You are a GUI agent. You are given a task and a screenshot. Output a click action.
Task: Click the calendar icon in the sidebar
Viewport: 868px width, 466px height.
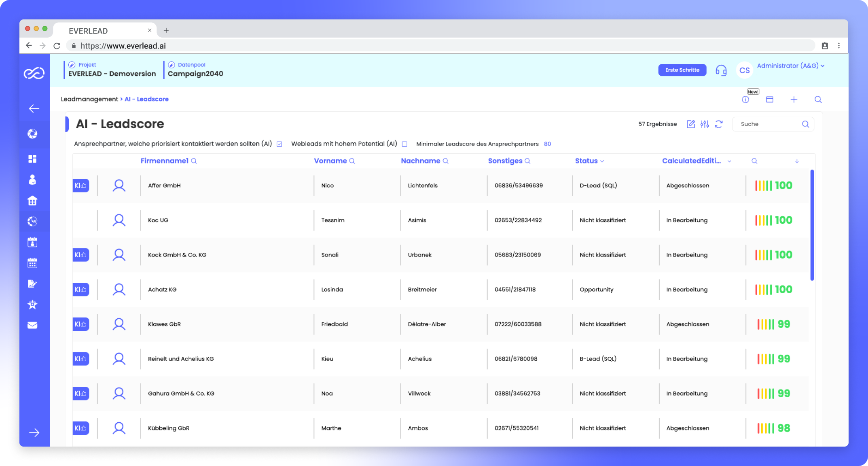tap(32, 263)
